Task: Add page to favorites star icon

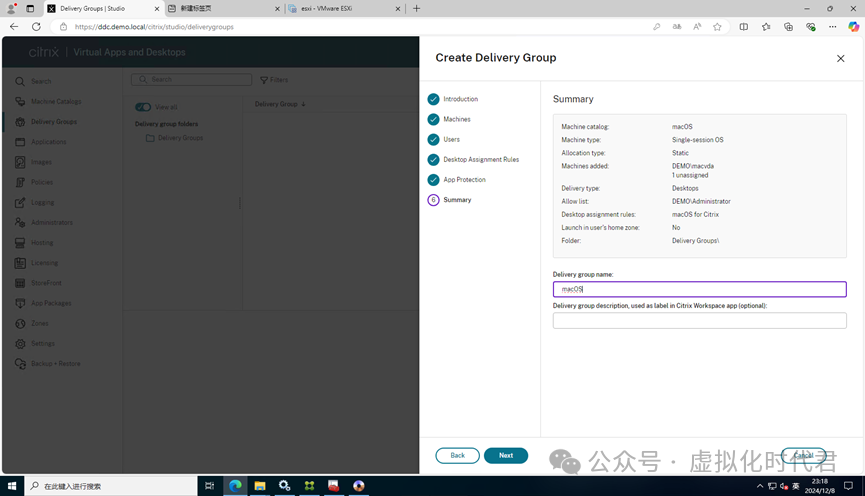Action: tap(717, 26)
